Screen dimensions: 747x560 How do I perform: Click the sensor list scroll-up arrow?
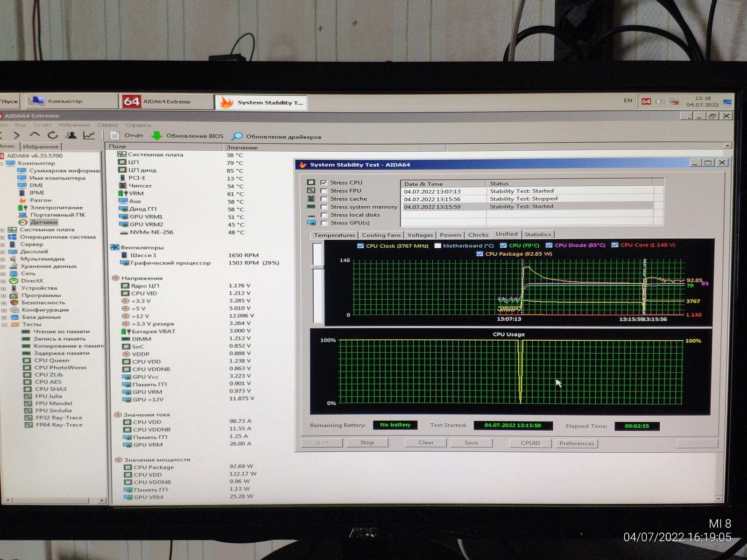[x=727, y=146]
